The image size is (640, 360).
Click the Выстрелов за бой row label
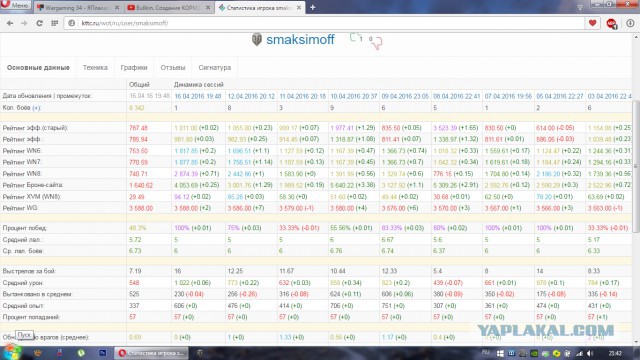29,271
